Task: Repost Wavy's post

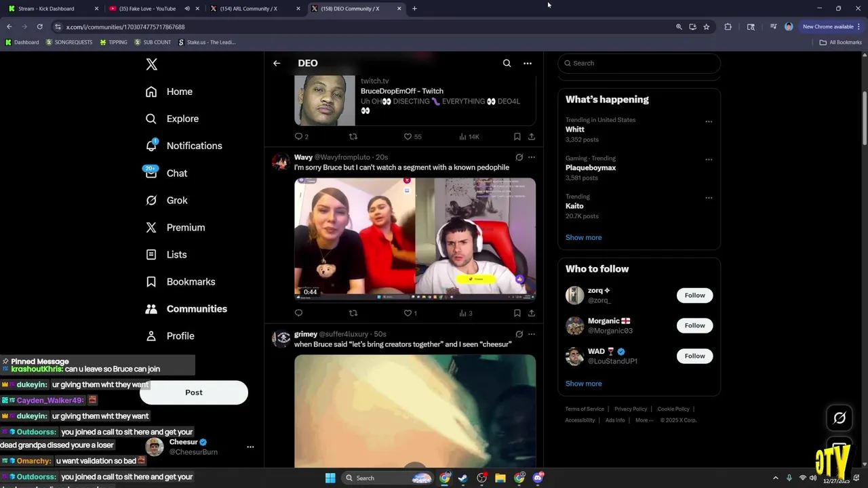Action: tap(353, 313)
